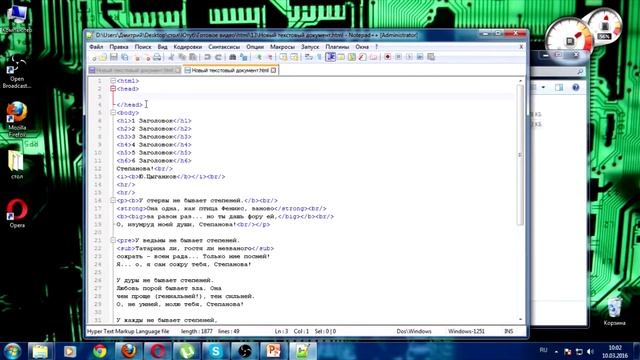The height and width of the screenshot is (360, 640).
Task: Toggle Word wrap toolbar button
Action: click(x=309, y=58)
